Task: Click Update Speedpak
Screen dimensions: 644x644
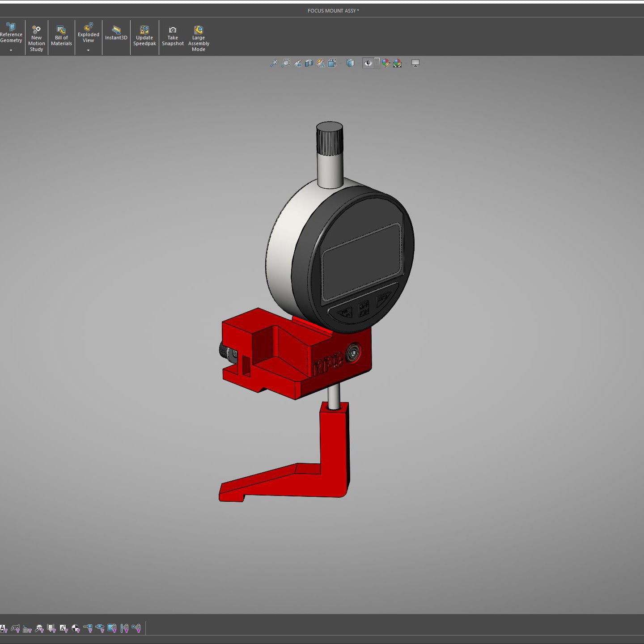Action: point(144,36)
